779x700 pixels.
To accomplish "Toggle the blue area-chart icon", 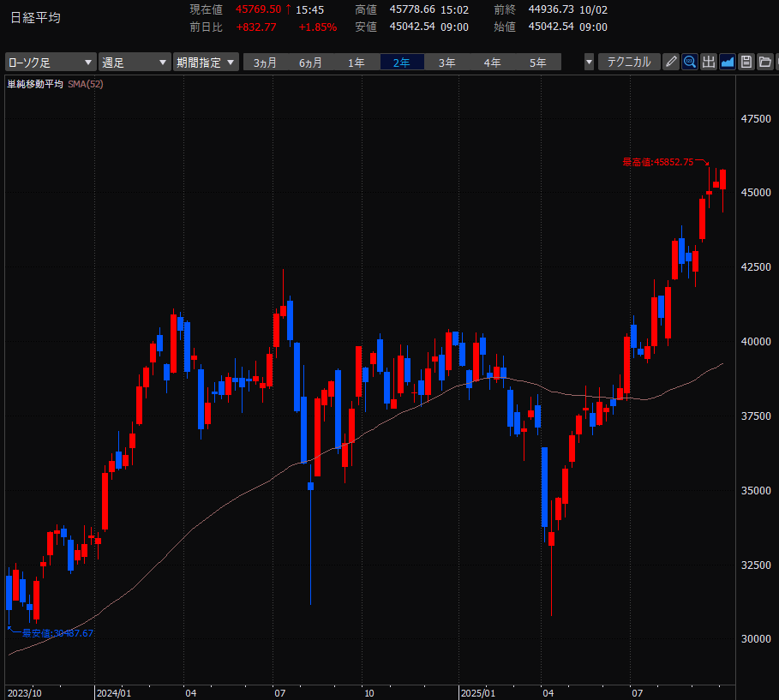I will [728, 62].
